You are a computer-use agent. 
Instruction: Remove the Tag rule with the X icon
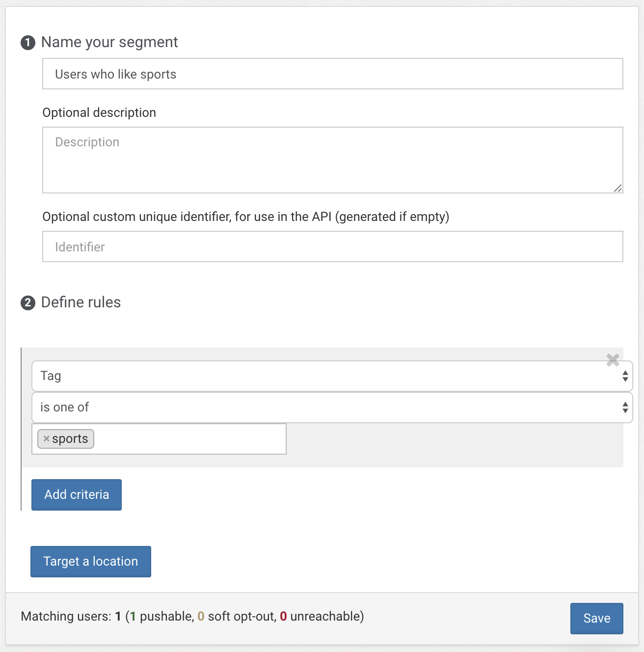612,360
